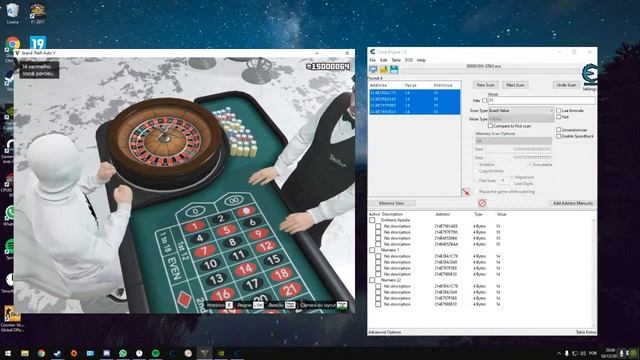Click the New Scan button
Screen dimensions: 640x360
click(x=485, y=85)
